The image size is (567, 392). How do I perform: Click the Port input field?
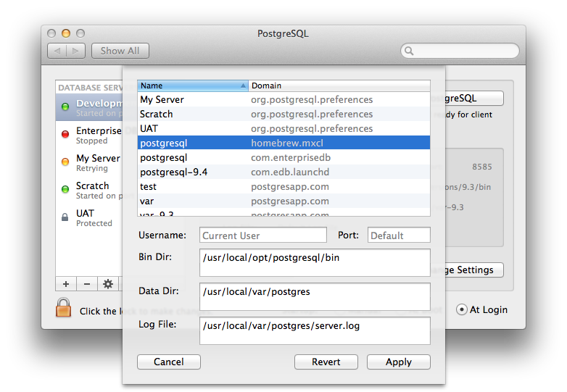coord(399,235)
